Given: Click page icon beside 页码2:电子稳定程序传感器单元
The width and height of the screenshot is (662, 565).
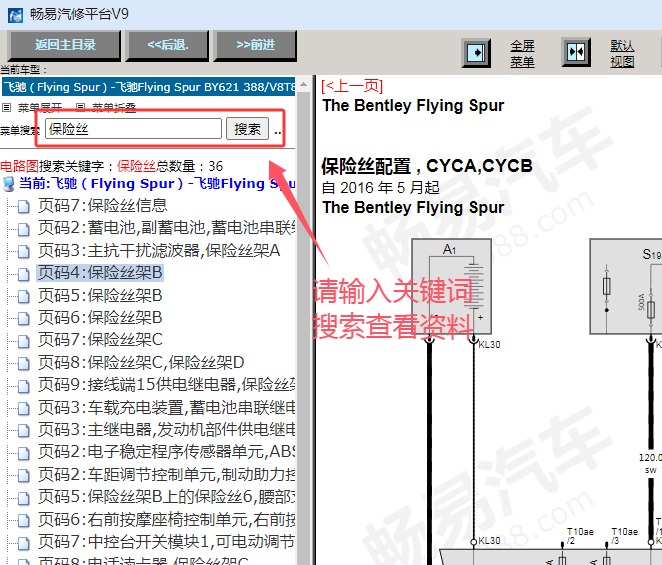Looking at the screenshot, I should (x=24, y=453).
